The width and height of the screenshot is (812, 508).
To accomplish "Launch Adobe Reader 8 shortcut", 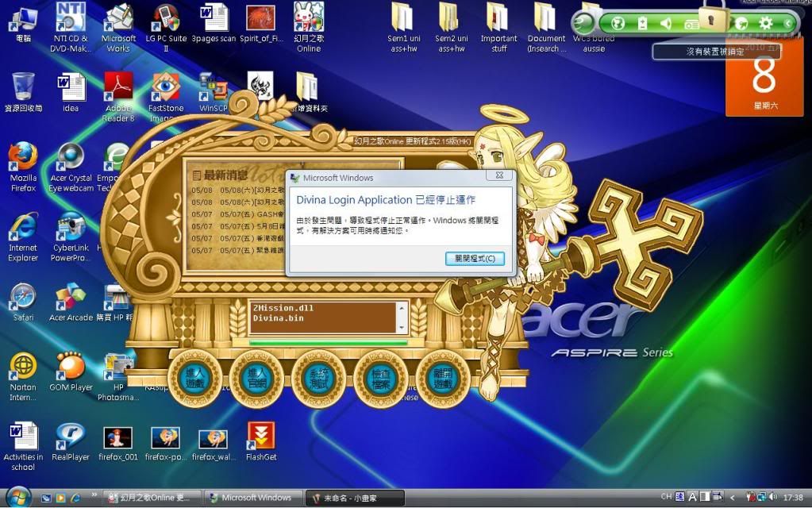I will tap(118, 97).
